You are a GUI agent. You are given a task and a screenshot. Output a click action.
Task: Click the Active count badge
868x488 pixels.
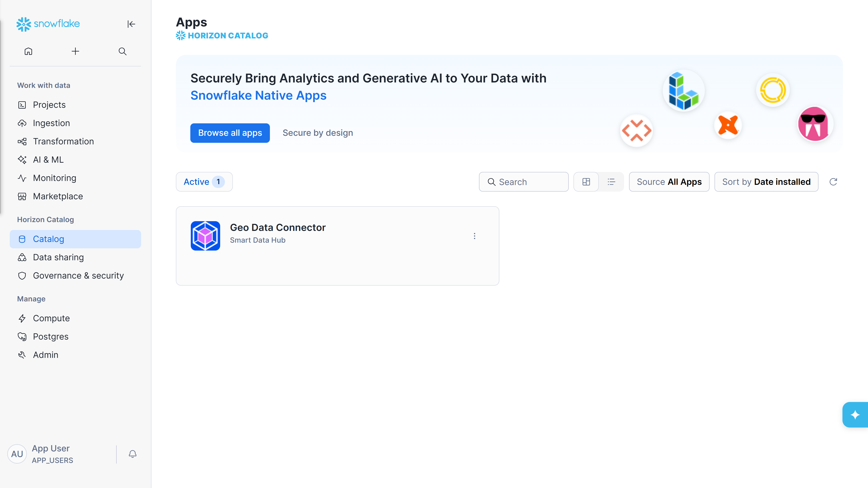[218, 182]
